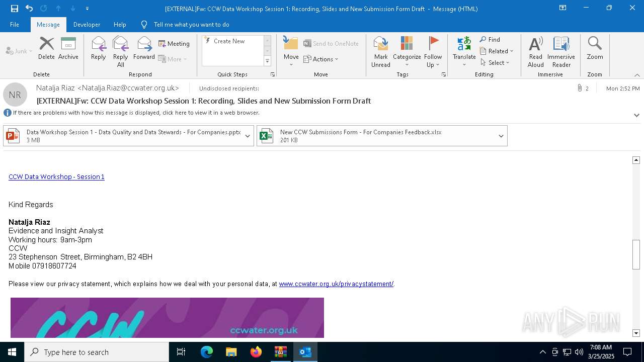Open the pptx attachment dropdown arrow
Image resolution: width=644 pixels, height=362 pixels.
248,136
